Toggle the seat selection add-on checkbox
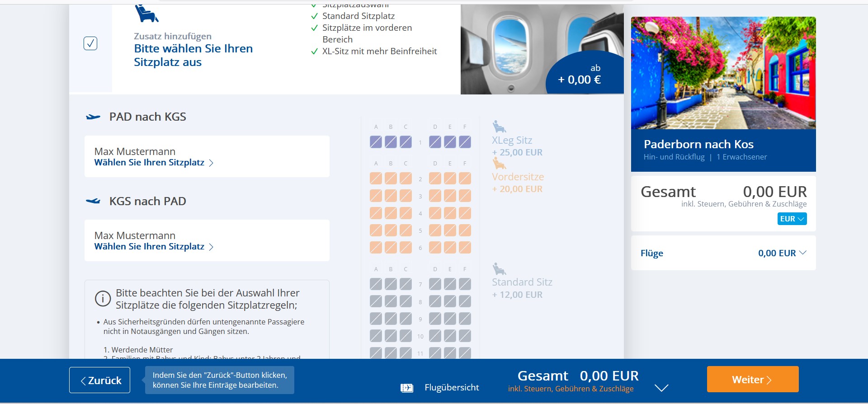 [90, 43]
